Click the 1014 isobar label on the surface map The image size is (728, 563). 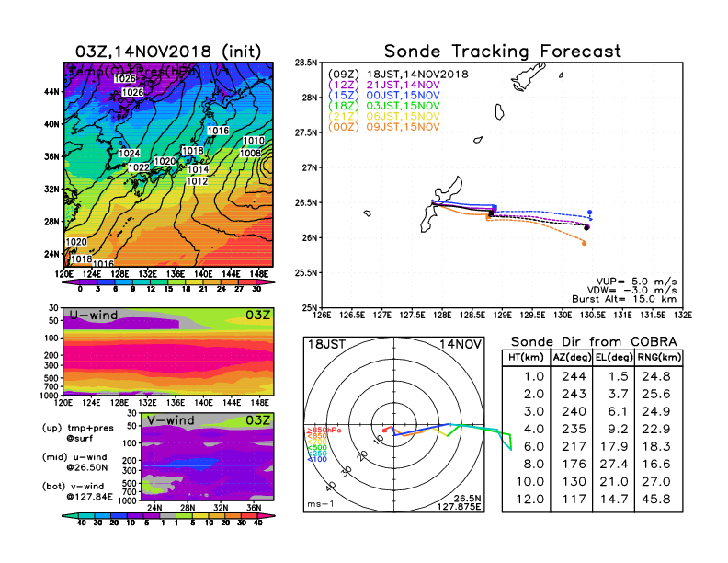click(x=199, y=169)
